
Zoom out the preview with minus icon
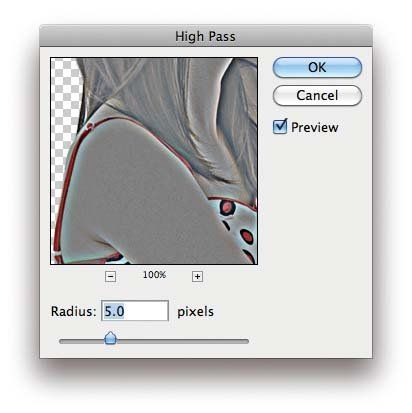click(x=110, y=276)
